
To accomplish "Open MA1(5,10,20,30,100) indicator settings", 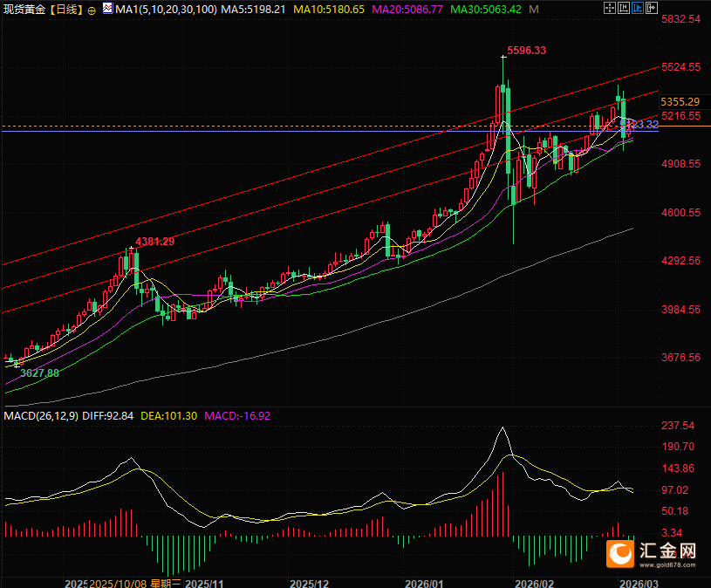I will coord(166,9).
